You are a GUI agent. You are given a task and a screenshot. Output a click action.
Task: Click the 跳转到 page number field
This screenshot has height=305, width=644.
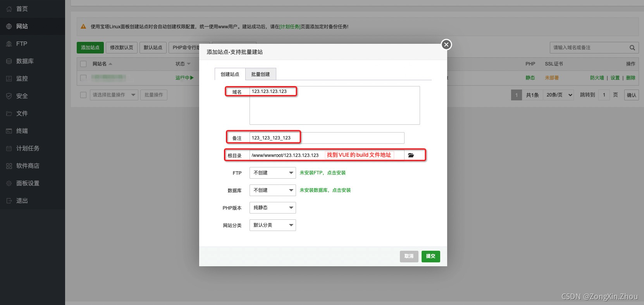[x=604, y=95]
